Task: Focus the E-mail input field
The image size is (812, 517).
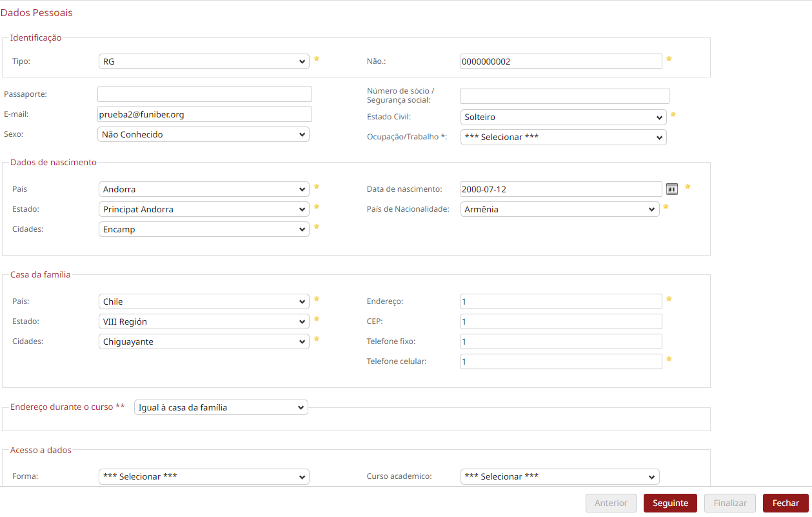Action: click(204, 114)
